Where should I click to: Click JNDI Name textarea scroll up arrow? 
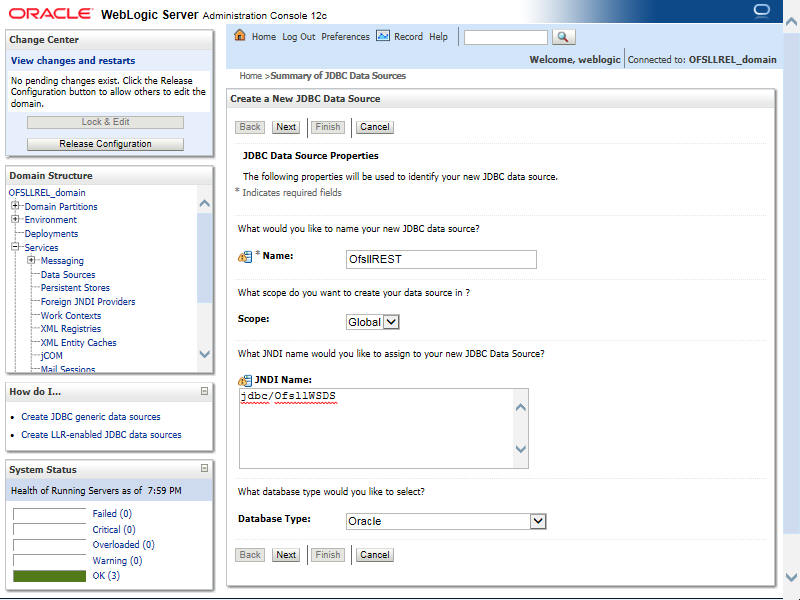point(521,407)
